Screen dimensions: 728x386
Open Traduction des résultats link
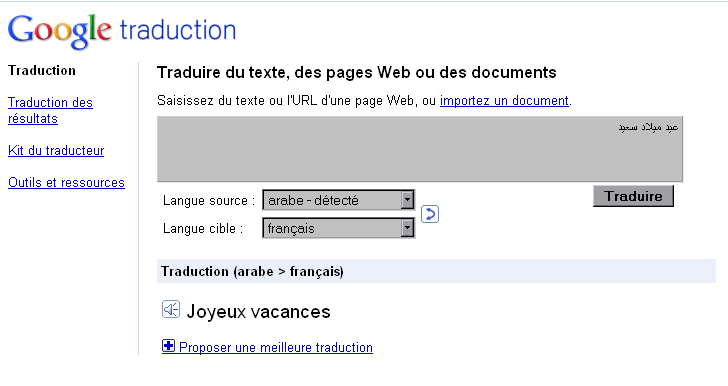pyautogui.click(x=50, y=110)
